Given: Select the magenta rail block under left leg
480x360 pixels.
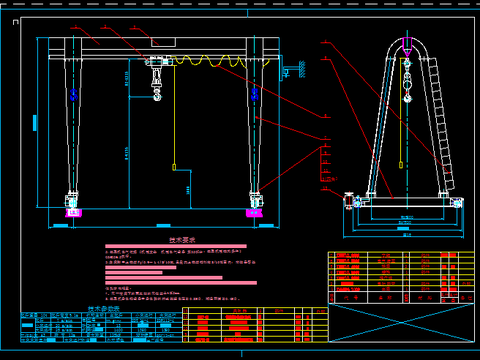Looking at the screenshot, I should point(73,213).
